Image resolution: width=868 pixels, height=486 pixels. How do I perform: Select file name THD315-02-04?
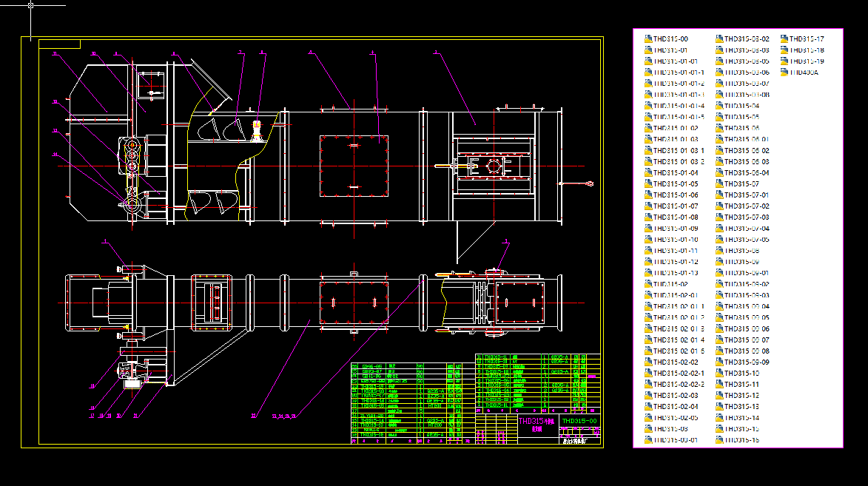676,406
